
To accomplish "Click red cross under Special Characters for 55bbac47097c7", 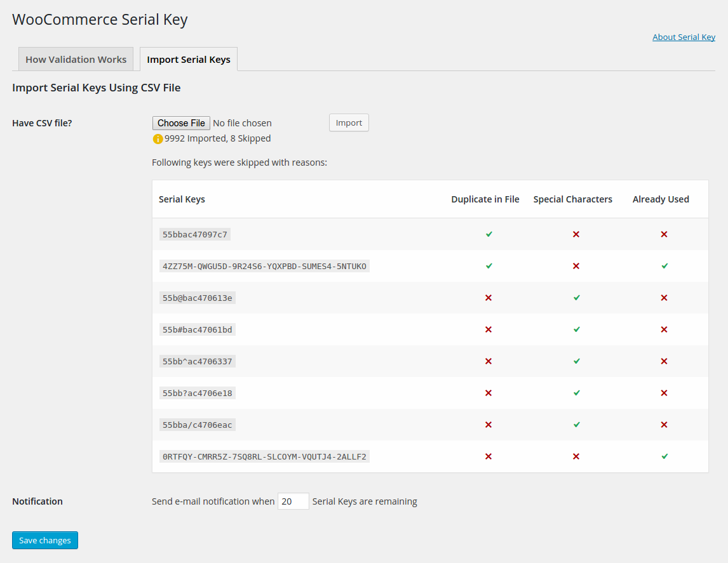I will pos(576,234).
